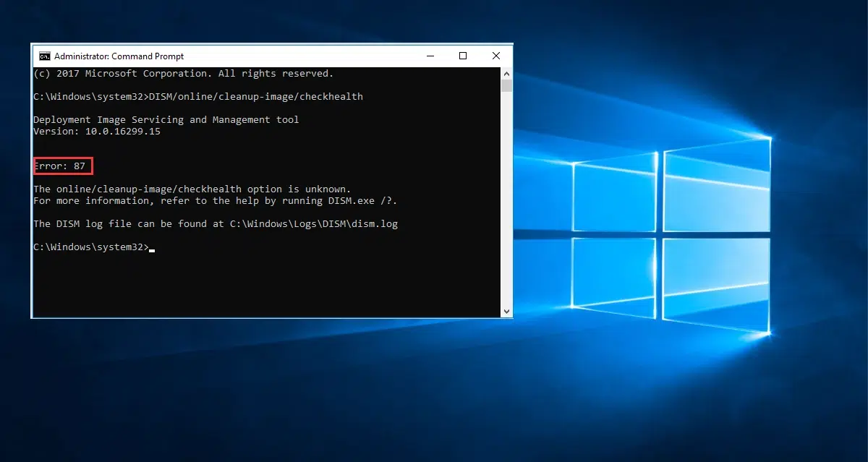Click the close window X icon
868x462 pixels.
496,56
